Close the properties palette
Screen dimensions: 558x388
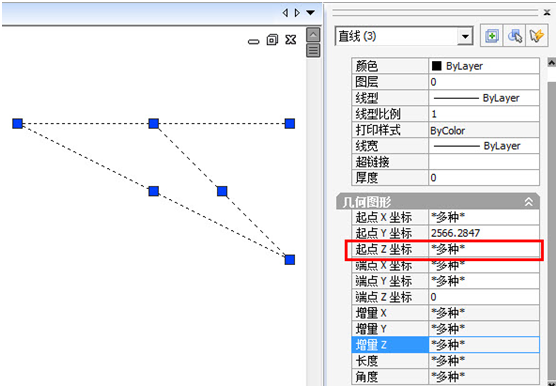click(547, 12)
